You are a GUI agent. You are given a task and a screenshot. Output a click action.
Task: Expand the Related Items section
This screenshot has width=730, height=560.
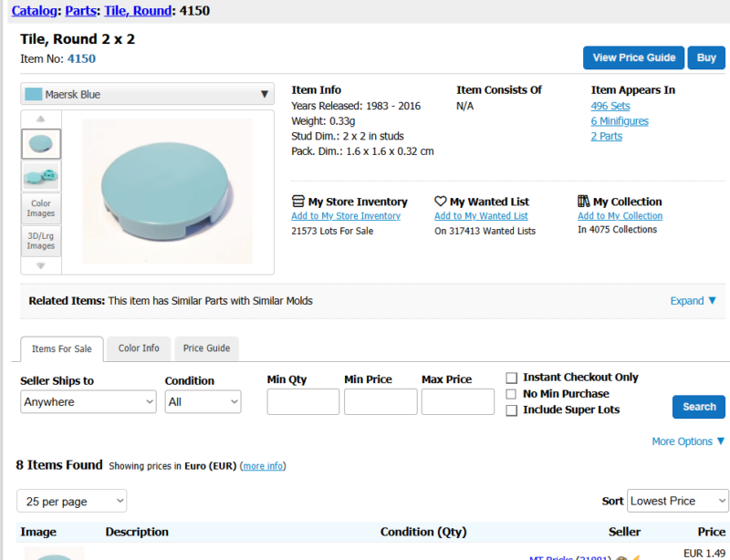point(693,301)
